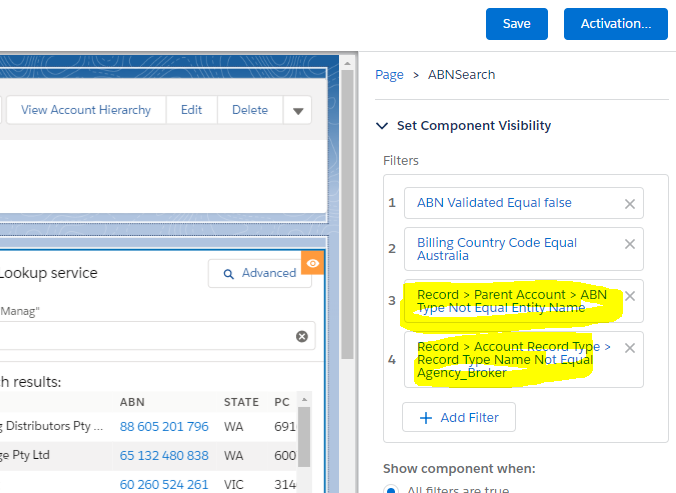Remove the Agency_Broker record type filter
Image resolution: width=676 pixels, height=493 pixels.
630,348
